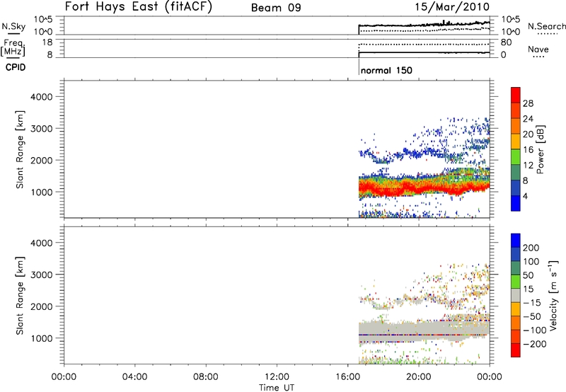Click the 'Velocity [m s-1]' colorbar label
566x392 pixels.
click(553, 295)
